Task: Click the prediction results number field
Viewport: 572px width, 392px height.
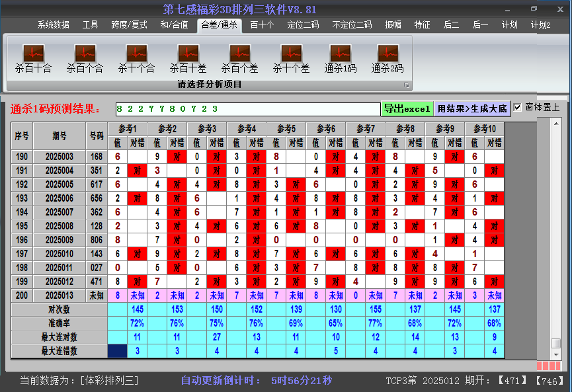Action: point(246,108)
